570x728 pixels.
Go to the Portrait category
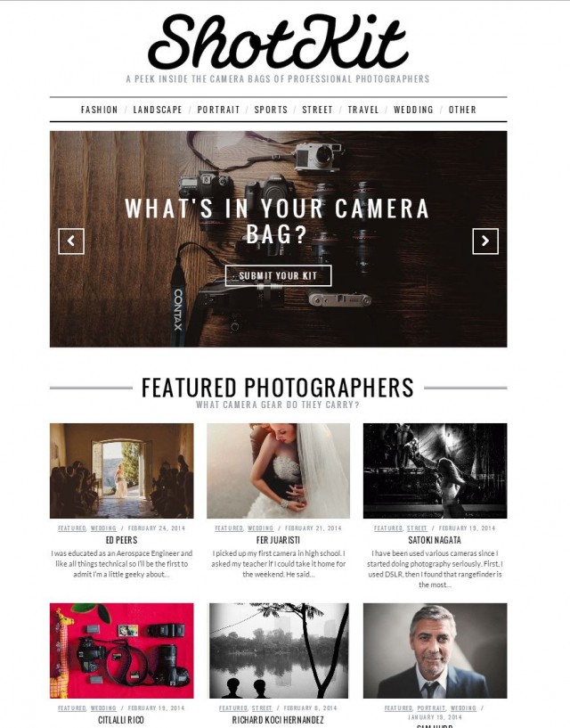click(218, 110)
